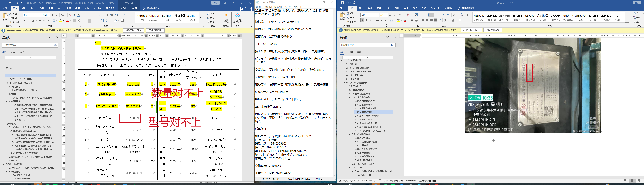Open 文件(F) menu in Notepad
Viewport: 644px width, 185px height.
259,7
